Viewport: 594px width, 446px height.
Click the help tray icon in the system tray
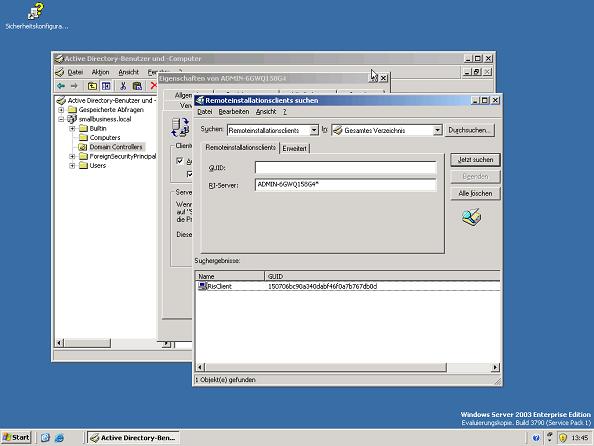point(536,438)
